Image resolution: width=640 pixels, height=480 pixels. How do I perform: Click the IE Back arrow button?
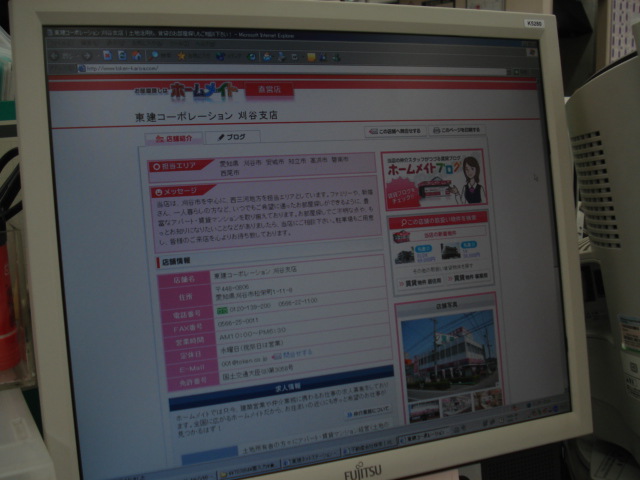pyautogui.click(x=55, y=55)
